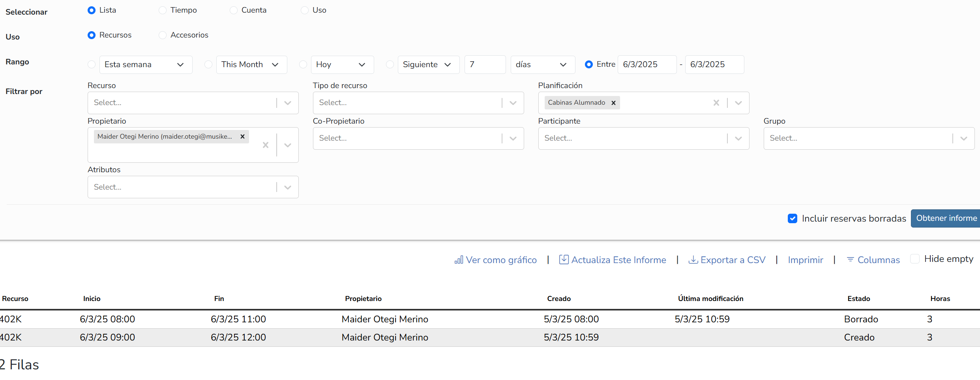Viewport: 980px width, 380px height.
Task: Click the start date field of Entre range
Action: [x=646, y=64]
